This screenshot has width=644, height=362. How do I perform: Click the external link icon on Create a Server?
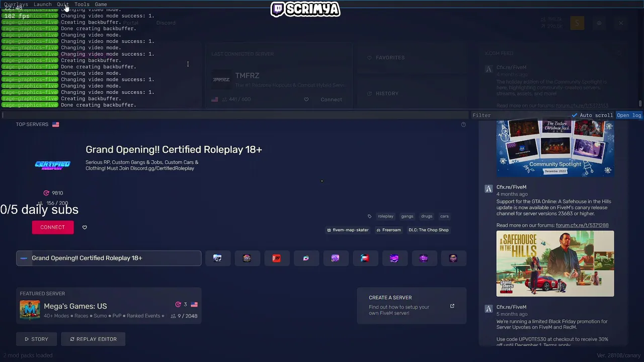point(452,306)
